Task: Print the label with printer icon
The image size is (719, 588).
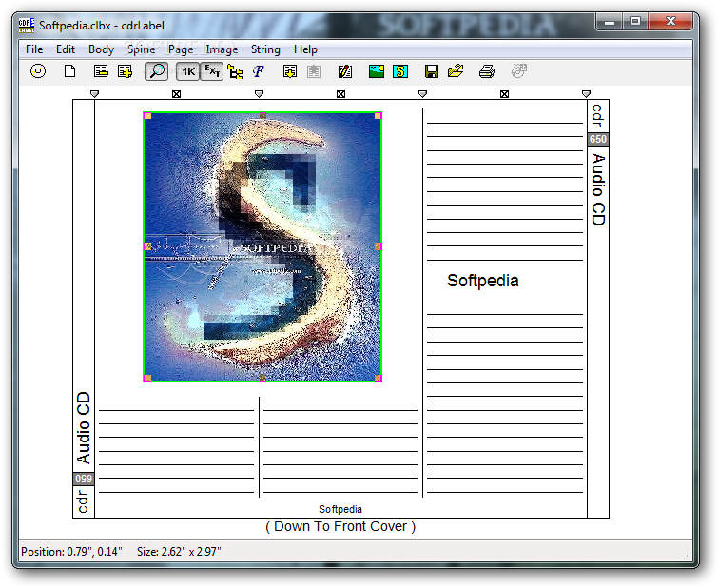Action: click(487, 71)
